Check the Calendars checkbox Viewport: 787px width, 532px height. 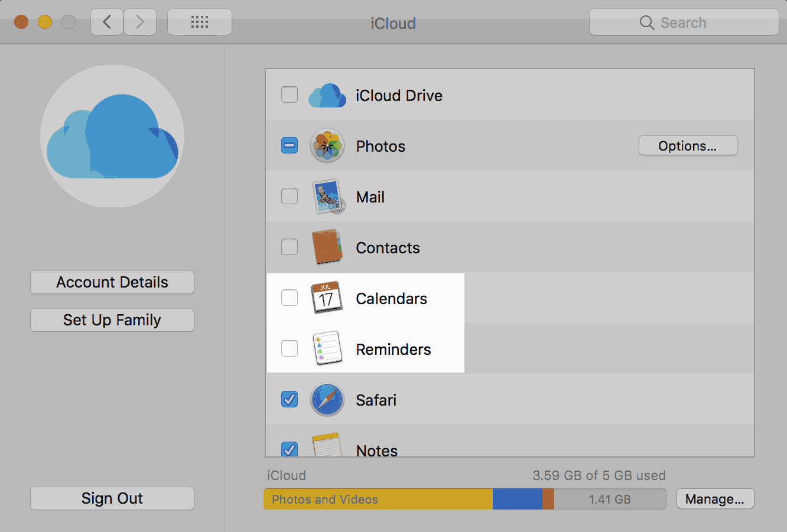[290, 298]
